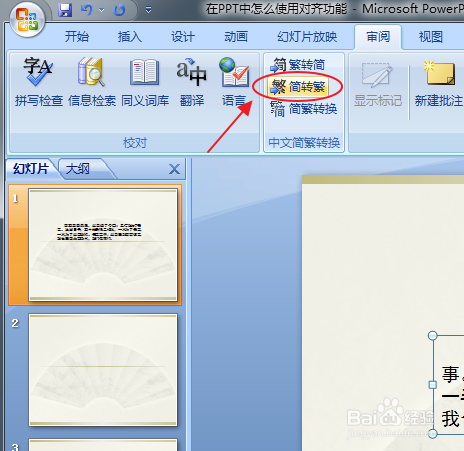Screen dimensions: 464x451
Task: Open 同义词库 thesaurus
Action: click(x=145, y=82)
